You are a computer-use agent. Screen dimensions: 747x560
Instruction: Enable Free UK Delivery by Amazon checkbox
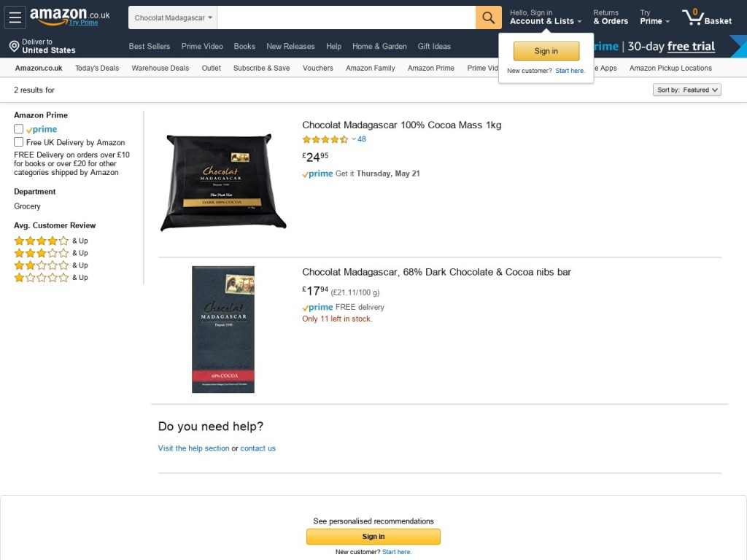coord(18,142)
